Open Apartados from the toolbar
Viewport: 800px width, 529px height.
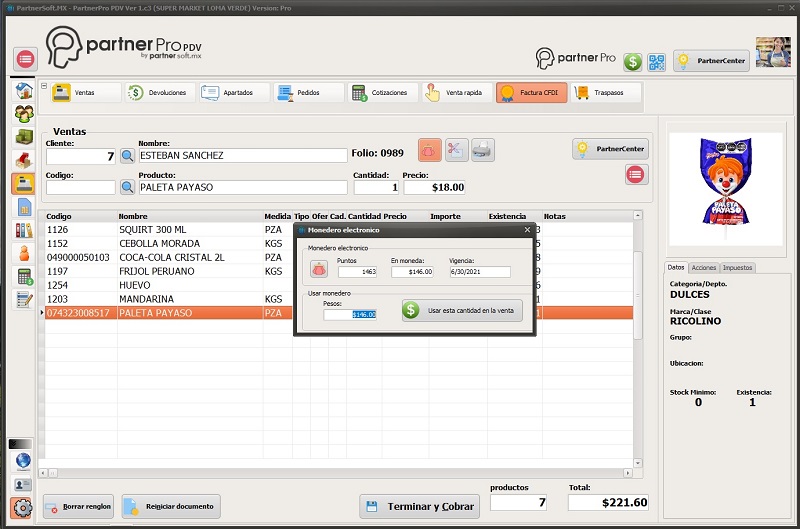[x=234, y=93]
